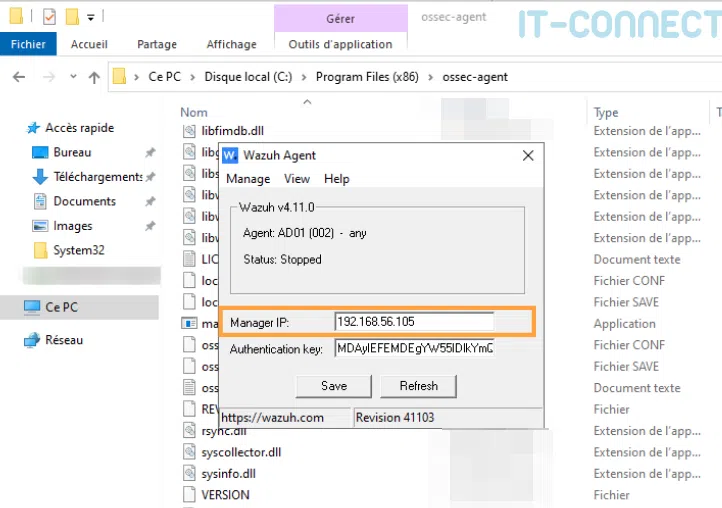Open the Manage menu in Wazuh Agent
This screenshot has height=508, width=722.
248,179
